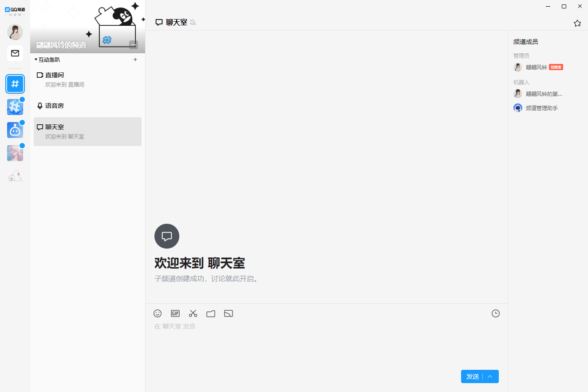Viewport: 588px width, 392px height.
Task: Open the channel more options (…) button
Action: [134, 44]
